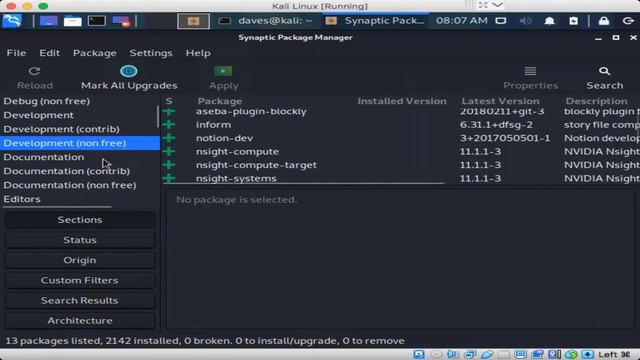Click the Custom Filters button
This screenshot has height=360, width=640.
[80, 280]
